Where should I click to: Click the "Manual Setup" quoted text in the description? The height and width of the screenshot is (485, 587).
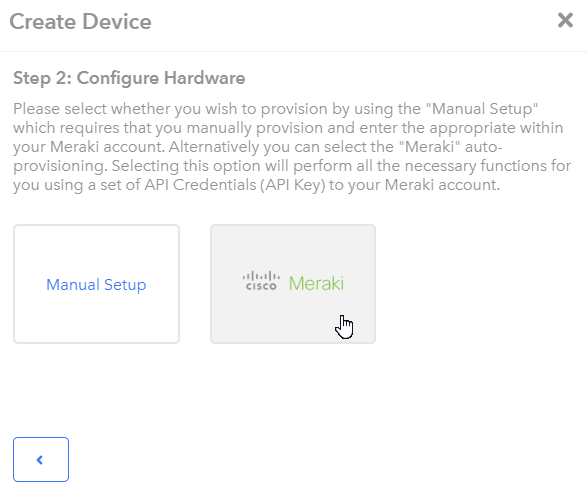point(482,109)
